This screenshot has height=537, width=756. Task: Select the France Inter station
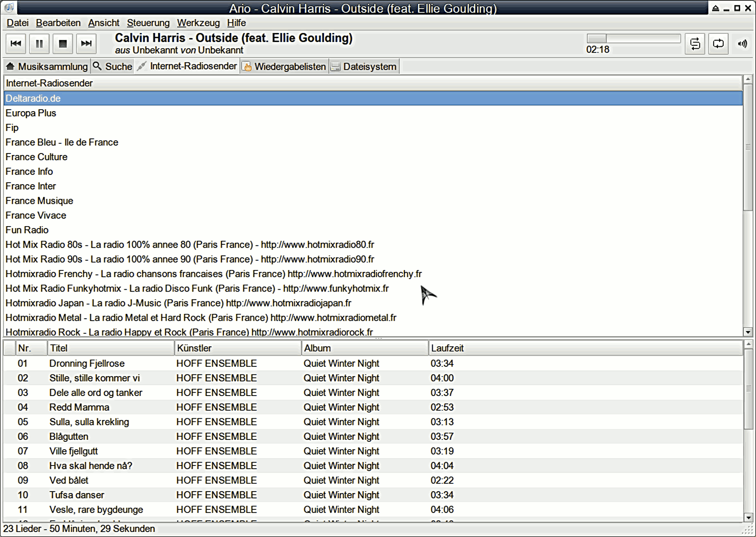click(373, 186)
